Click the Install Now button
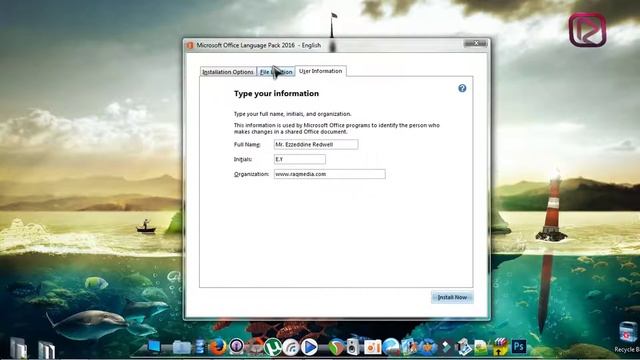Screen dimensions: 640x360 pyautogui.click(x=452, y=298)
